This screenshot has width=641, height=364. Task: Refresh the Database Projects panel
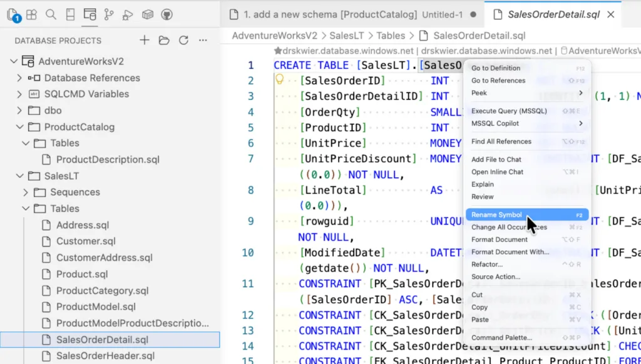(183, 40)
